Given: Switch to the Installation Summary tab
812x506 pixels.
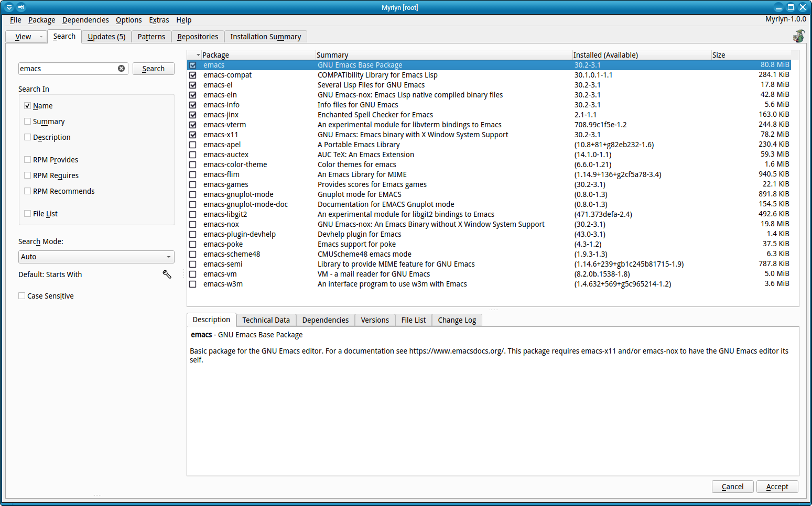Looking at the screenshot, I should click(266, 37).
